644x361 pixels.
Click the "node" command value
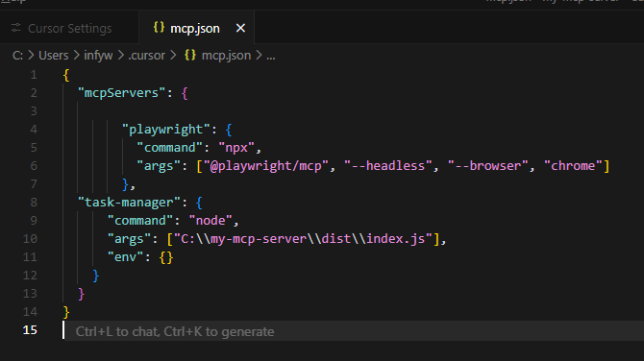coord(211,221)
